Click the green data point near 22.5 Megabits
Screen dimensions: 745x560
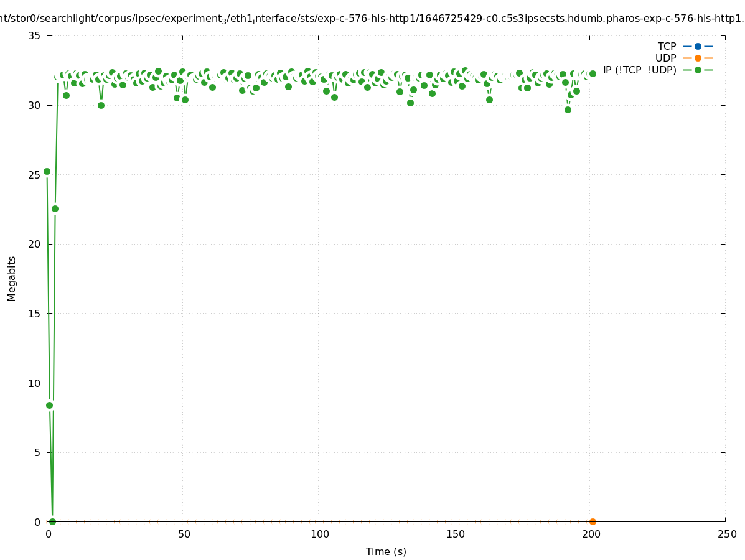click(x=55, y=208)
